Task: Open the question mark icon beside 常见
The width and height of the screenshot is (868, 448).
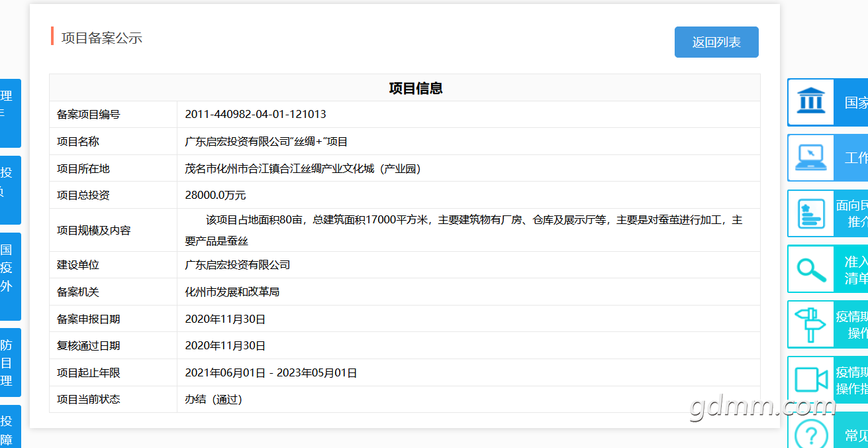Action: click(810, 434)
